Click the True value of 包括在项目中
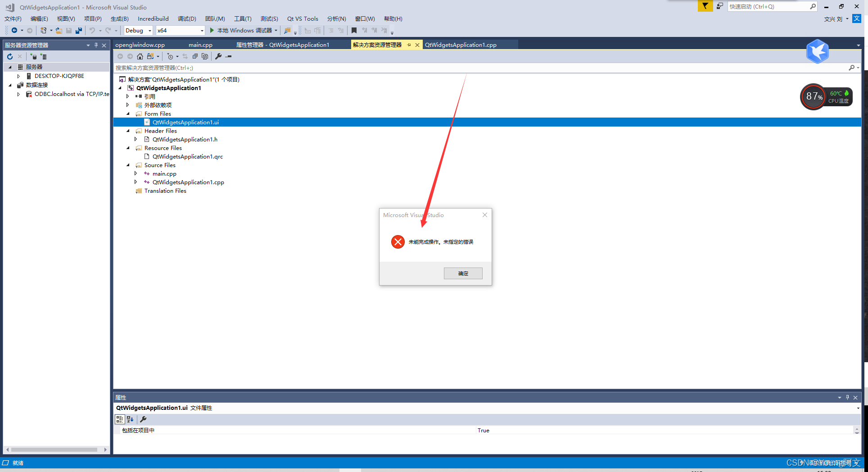868x472 pixels. point(484,431)
